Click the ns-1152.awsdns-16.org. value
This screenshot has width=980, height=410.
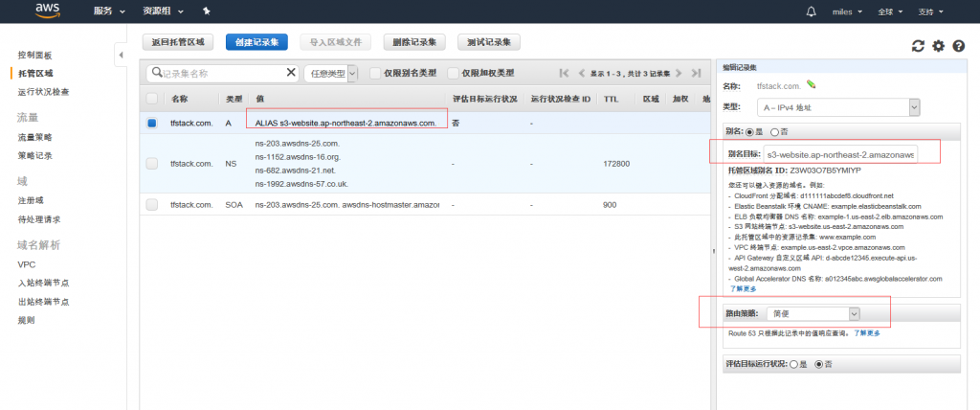(x=298, y=156)
